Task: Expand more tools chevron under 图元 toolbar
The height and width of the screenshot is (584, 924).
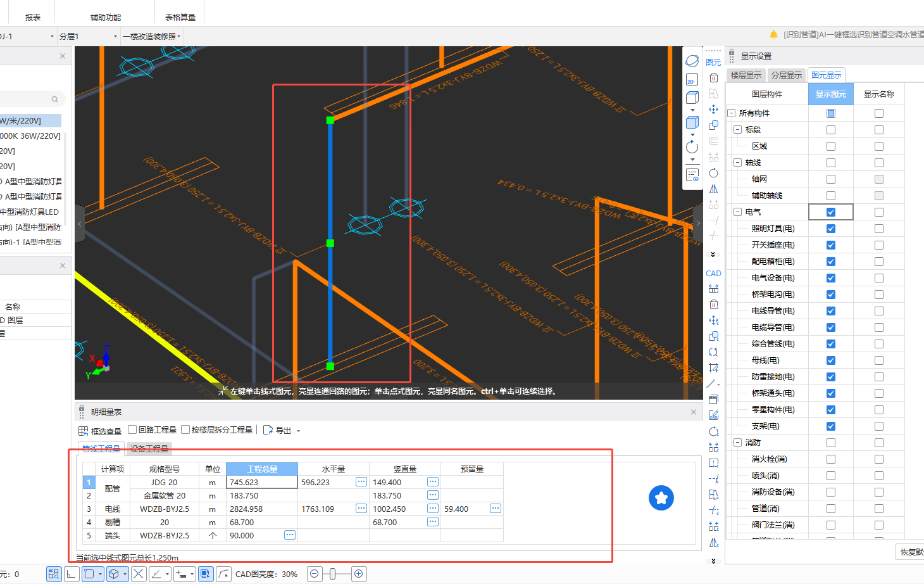Action: (x=713, y=255)
